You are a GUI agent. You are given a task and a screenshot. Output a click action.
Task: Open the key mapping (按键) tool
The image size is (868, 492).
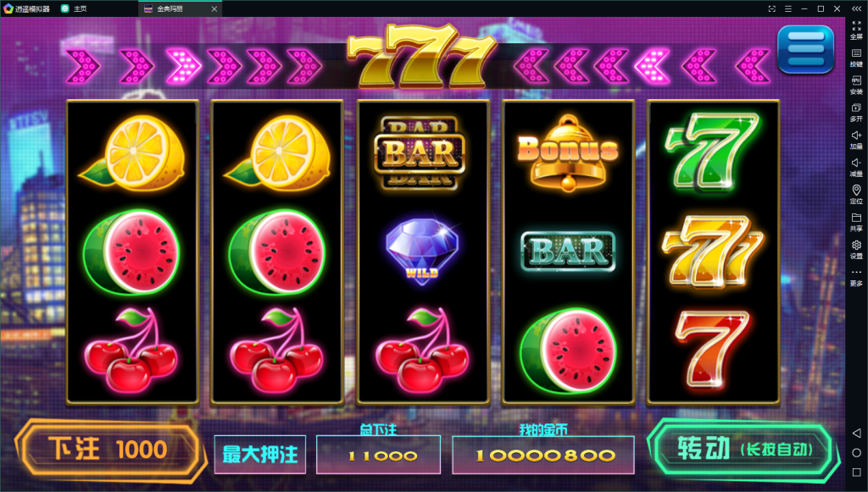click(856, 58)
